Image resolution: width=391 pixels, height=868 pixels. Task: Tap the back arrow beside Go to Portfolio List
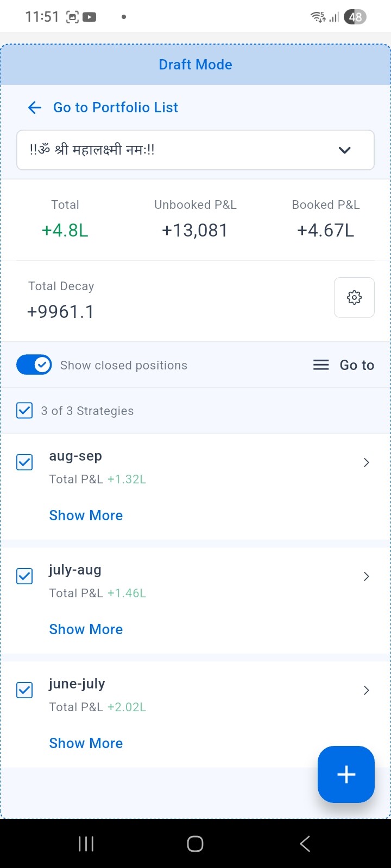(35, 107)
